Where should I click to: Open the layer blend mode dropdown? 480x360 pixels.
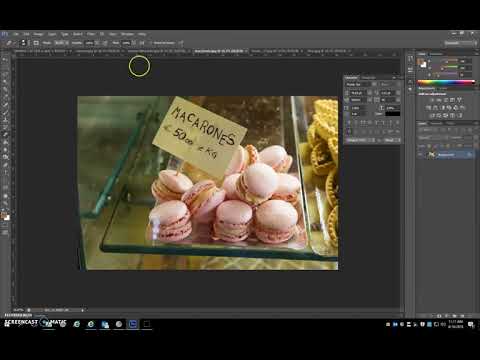coord(432,137)
